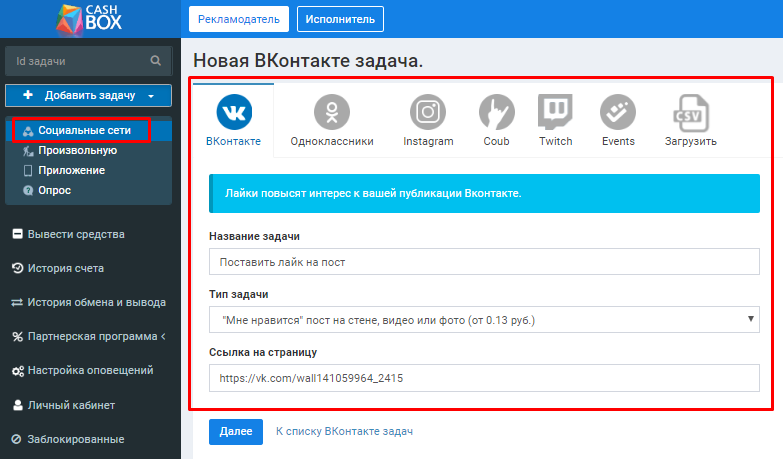Click the CSV file upload icon
This screenshot has height=459, width=783.
[x=691, y=113]
